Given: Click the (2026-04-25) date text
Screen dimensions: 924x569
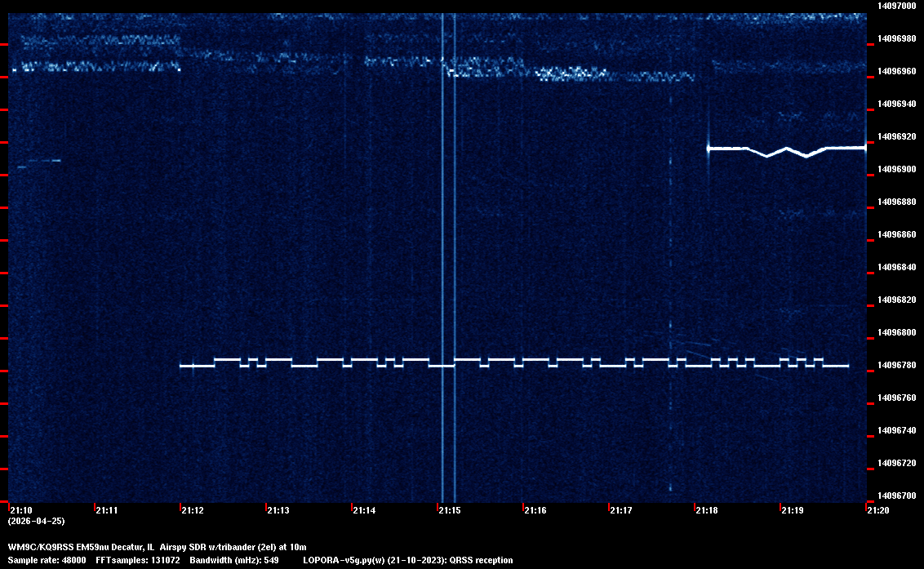Looking at the screenshot, I should tap(37, 521).
